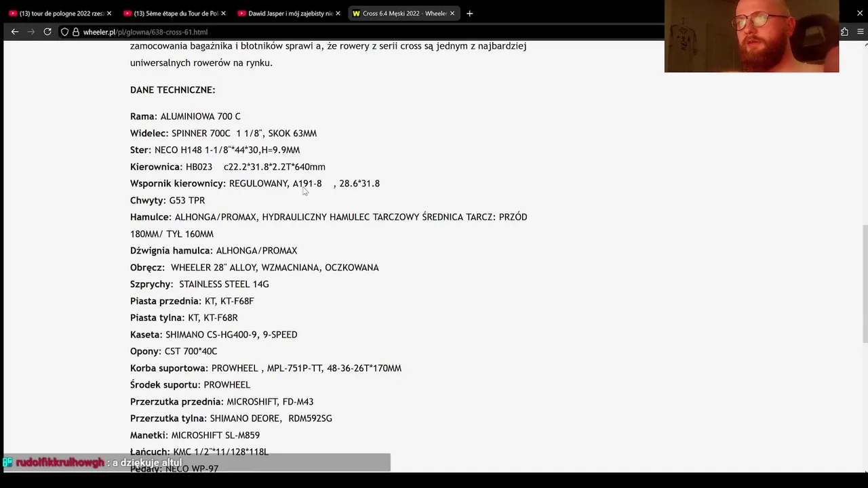This screenshot has width=868, height=488.
Task: Close the 'Dawid Jasper' tab
Action: coord(338,14)
